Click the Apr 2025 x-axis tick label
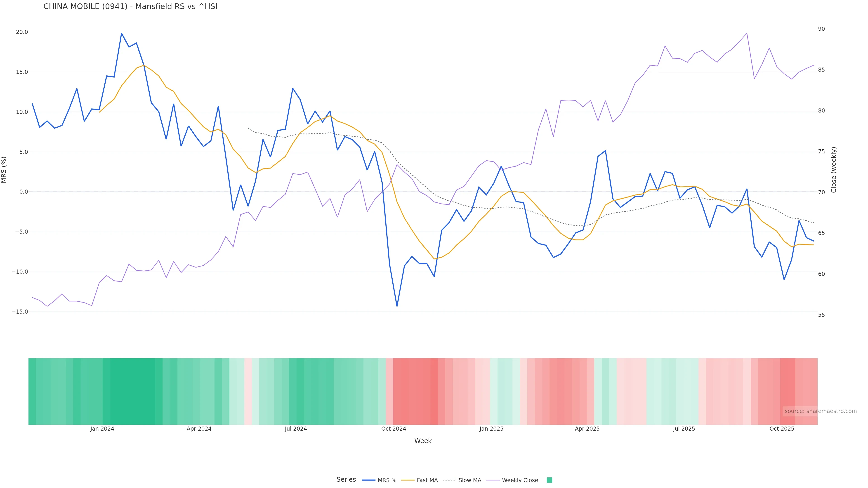868x488 pixels. click(587, 429)
